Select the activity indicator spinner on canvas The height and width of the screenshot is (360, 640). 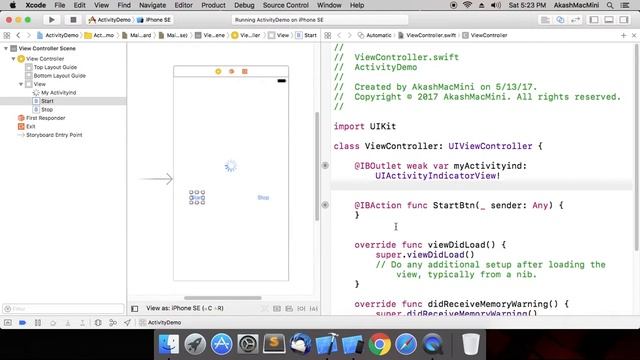(231, 166)
